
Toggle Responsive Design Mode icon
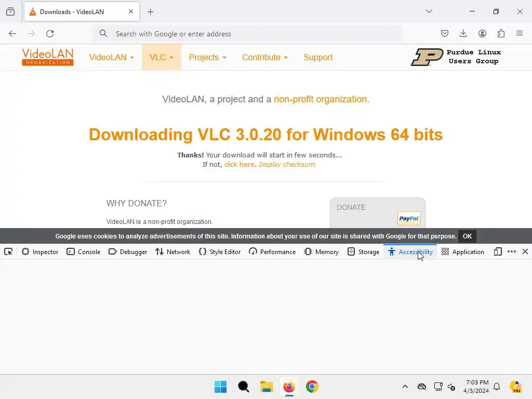[x=498, y=252]
